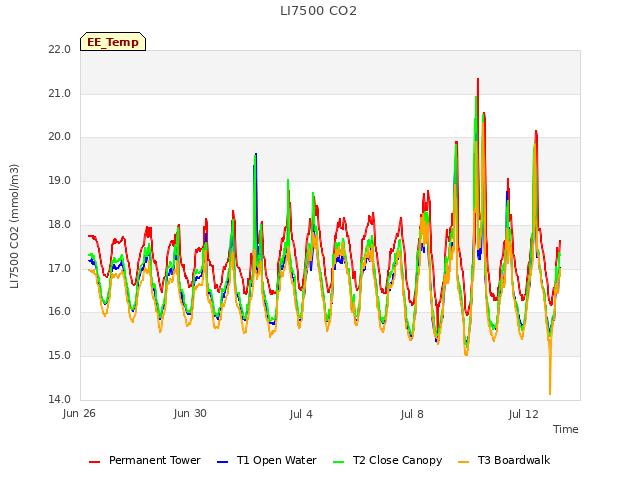640x480 pixels.
Task: Click the EE_Temp annotation label
Action: tap(113, 42)
